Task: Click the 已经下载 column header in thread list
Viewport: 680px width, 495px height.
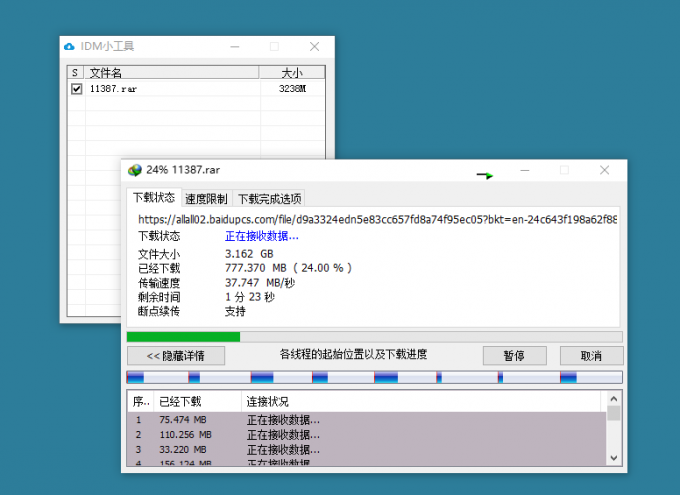Action: [197, 401]
